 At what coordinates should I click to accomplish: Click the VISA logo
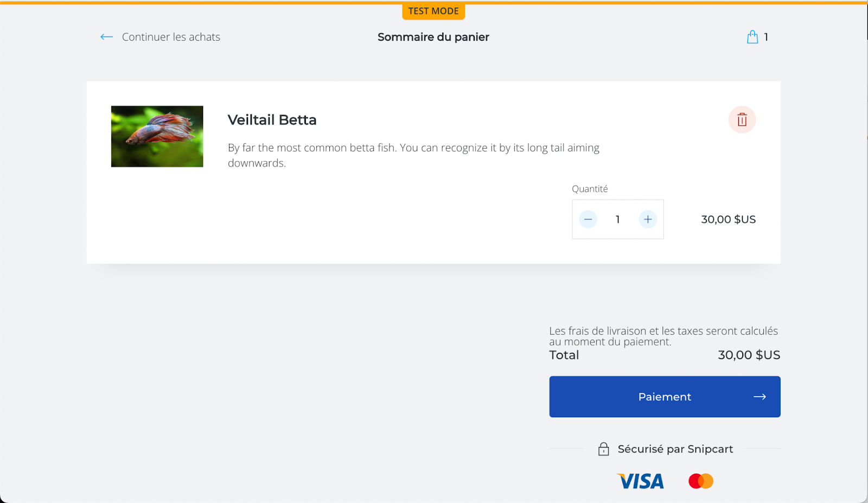point(640,481)
